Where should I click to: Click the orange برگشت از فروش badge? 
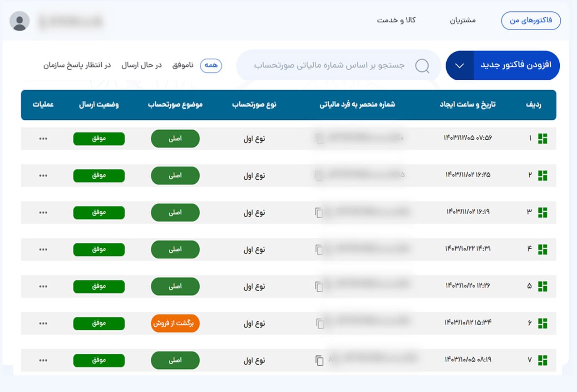point(175,323)
